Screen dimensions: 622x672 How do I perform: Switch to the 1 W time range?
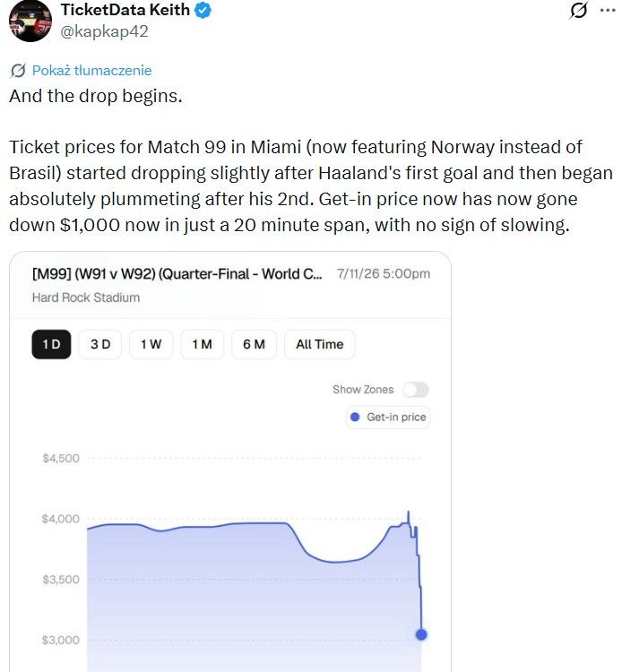(151, 344)
